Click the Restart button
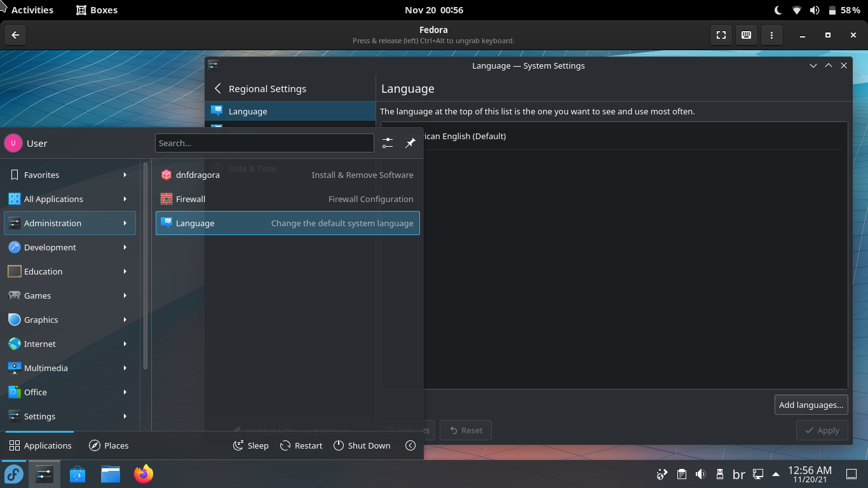Viewport: 868px width, 488px height. point(301,445)
